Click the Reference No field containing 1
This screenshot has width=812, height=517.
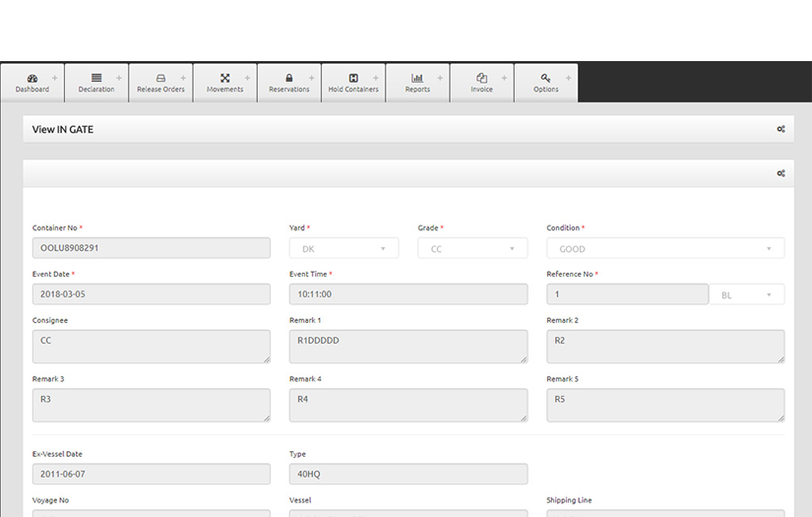coord(628,294)
